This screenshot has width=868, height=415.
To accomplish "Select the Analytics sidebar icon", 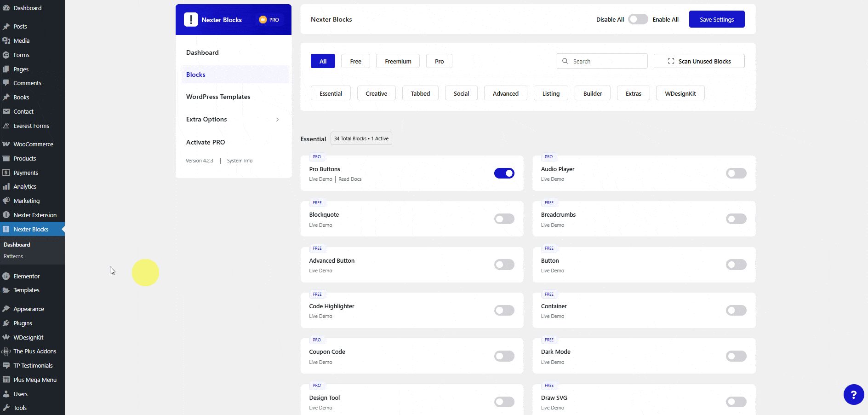I will pos(6,186).
